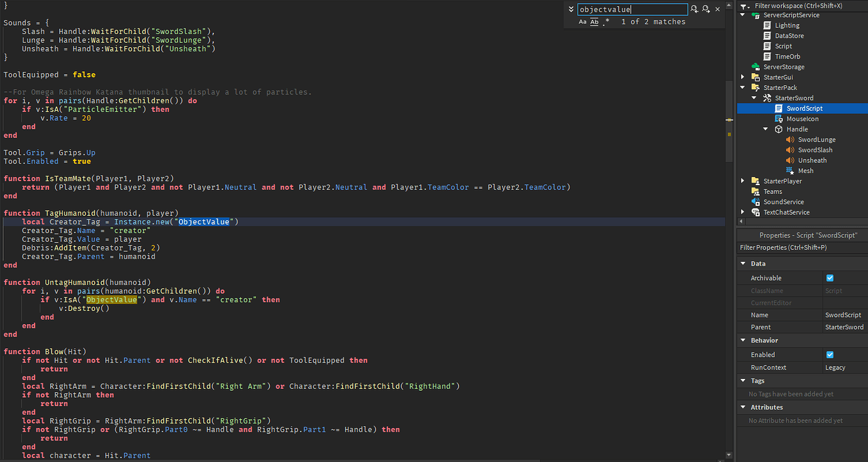Select the SwordSlash sound icon

pyautogui.click(x=790, y=150)
